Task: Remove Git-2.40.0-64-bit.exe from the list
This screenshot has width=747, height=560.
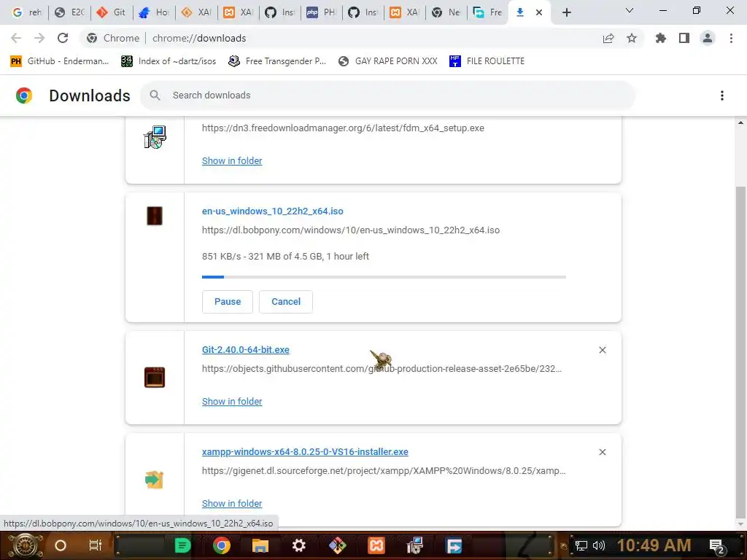Action: (602, 350)
